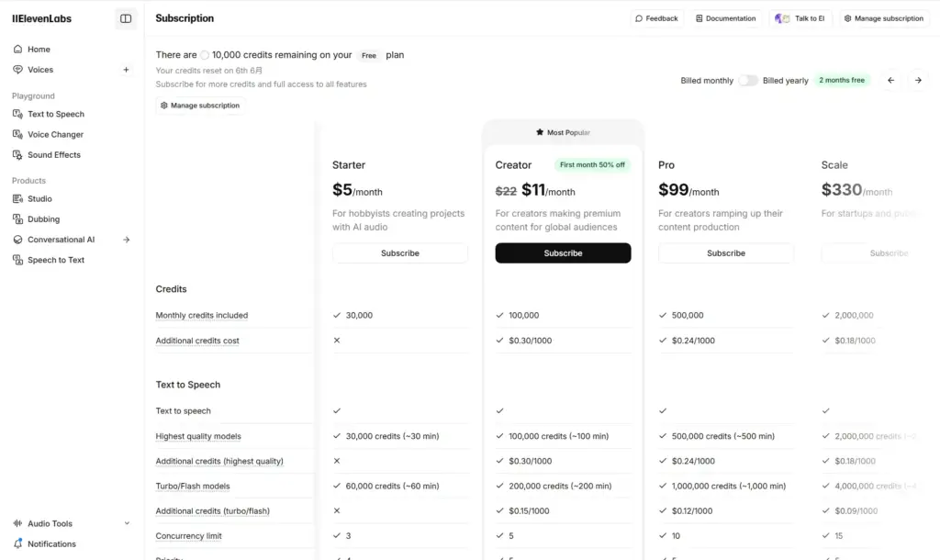Click the Sound Effects icon
This screenshot has height=560, width=940.
pos(18,155)
